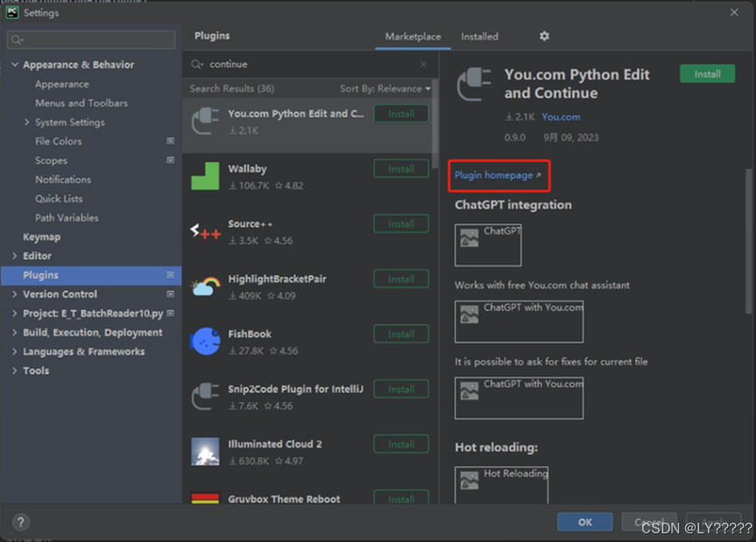Switch to the Marketplace tab
This screenshot has width=756, height=542.
tap(413, 37)
